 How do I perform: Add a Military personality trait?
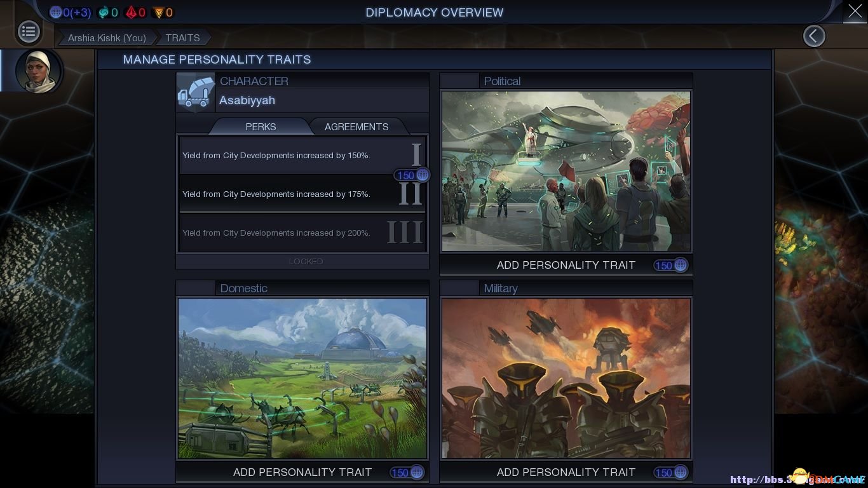[566, 472]
